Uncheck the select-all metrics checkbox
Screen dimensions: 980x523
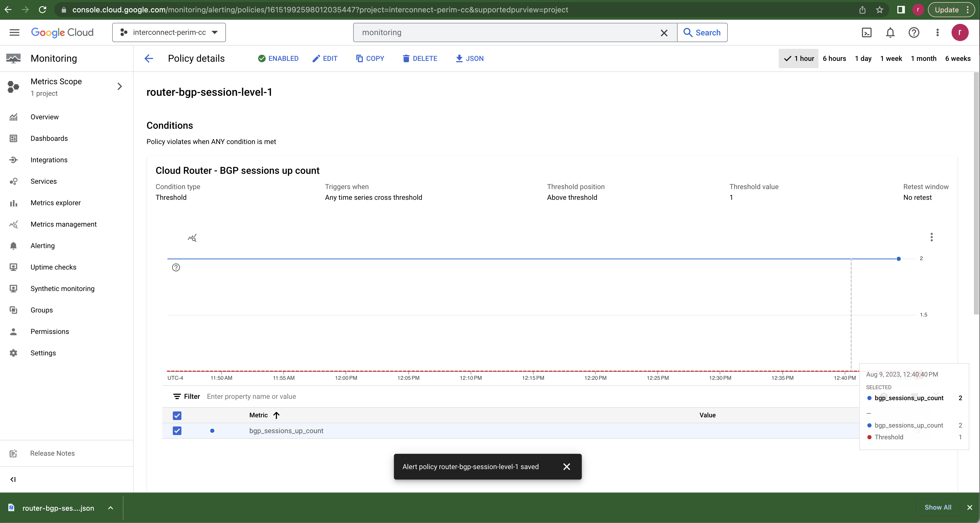(x=177, y=415)
